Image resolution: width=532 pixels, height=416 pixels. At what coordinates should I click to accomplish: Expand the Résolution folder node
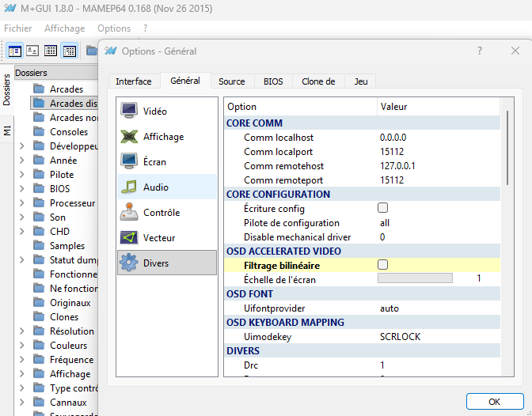click(x=21, y=331)
